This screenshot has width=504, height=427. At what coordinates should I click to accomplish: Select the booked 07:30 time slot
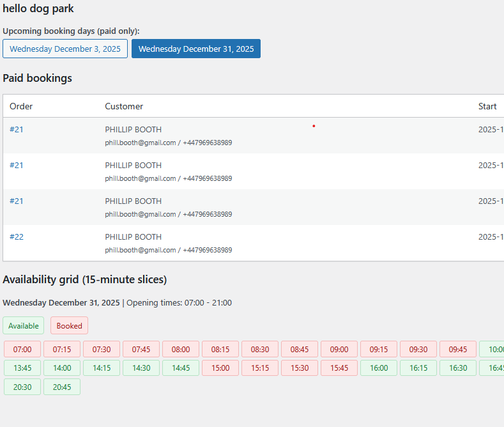coord(102,349)
